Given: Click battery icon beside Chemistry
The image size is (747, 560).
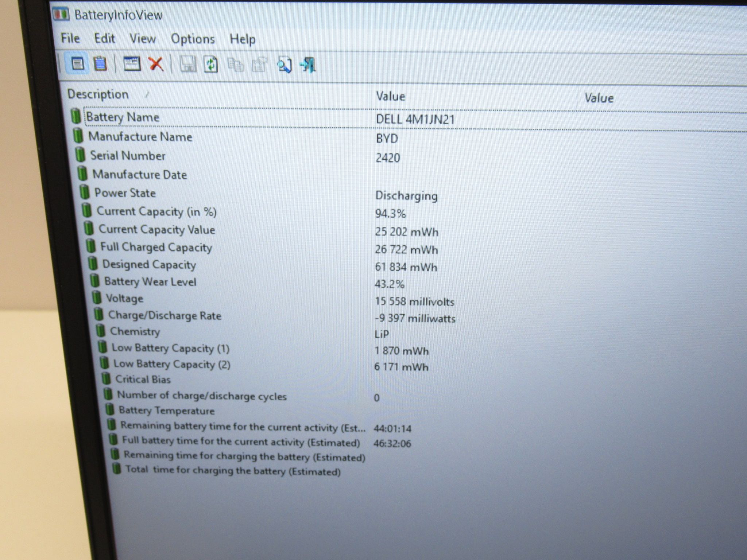Looking at the screenshot, I should pos(100,330).
